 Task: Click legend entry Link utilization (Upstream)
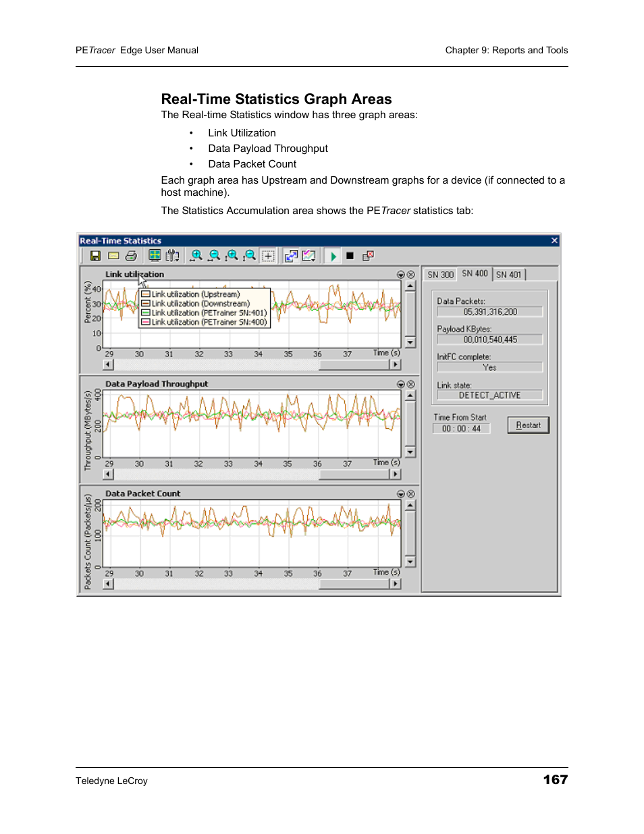tap(190, 294)
